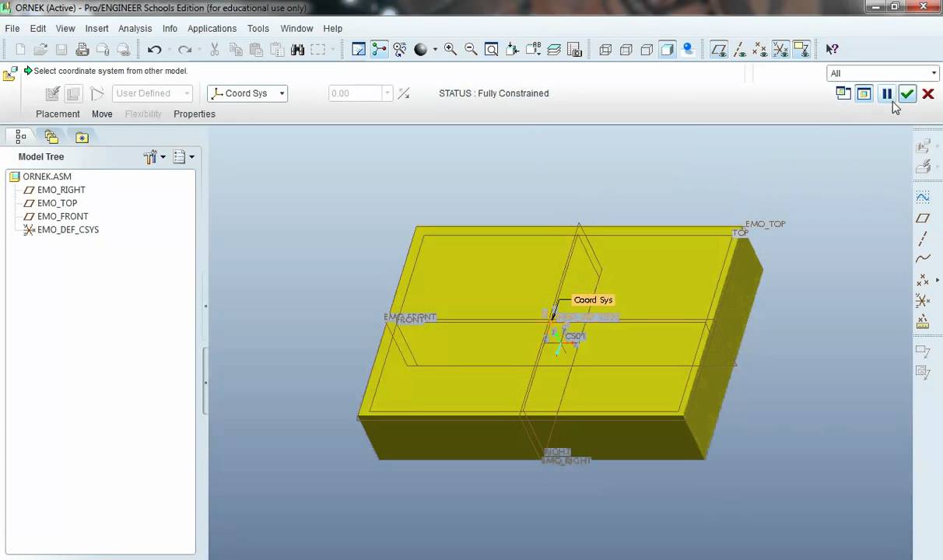This screenshot has height=560, width=943.
Task: Click the Undo icon in the toolbar
Action: click(x=154, y=50)
